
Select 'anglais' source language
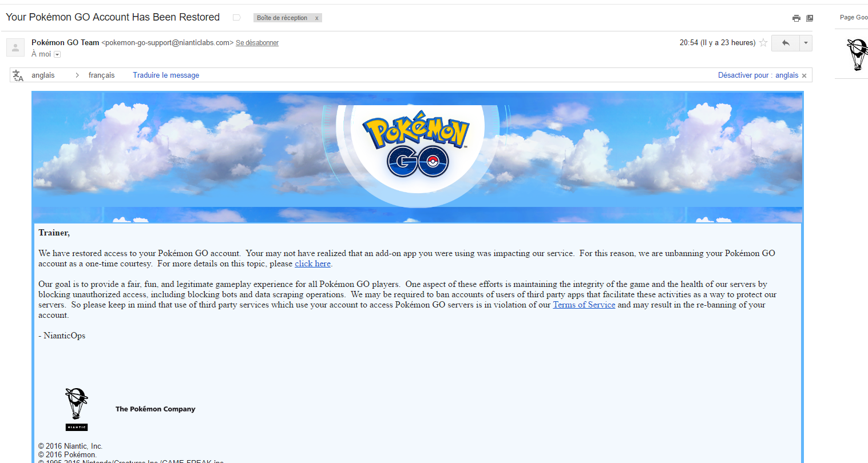point(43,75)
